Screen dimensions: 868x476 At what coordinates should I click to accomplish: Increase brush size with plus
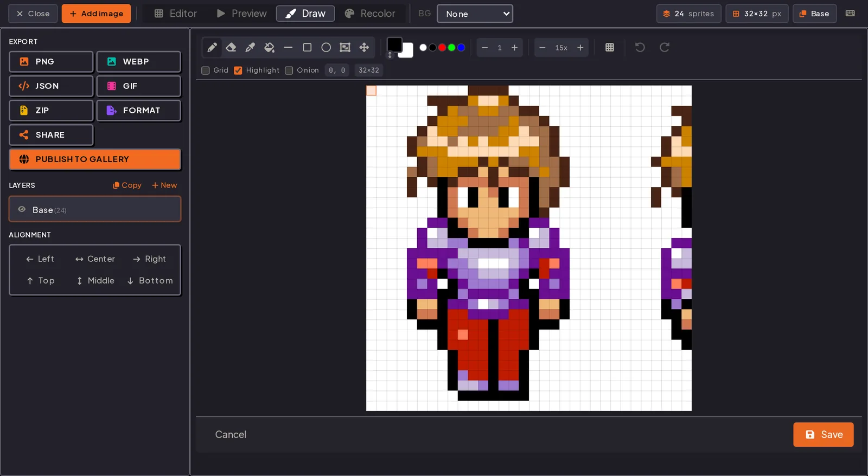point(515,48)
